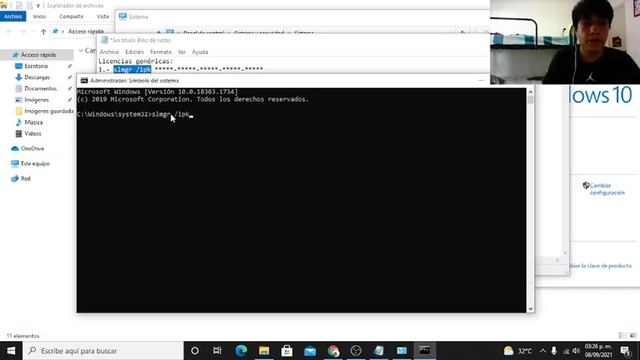
Task: Click Acceso rápido in Explorer address bar
Action: click(x=86, y=31)
